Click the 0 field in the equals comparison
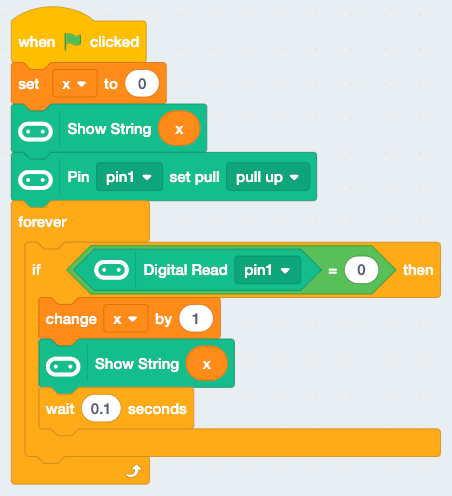 361,270
